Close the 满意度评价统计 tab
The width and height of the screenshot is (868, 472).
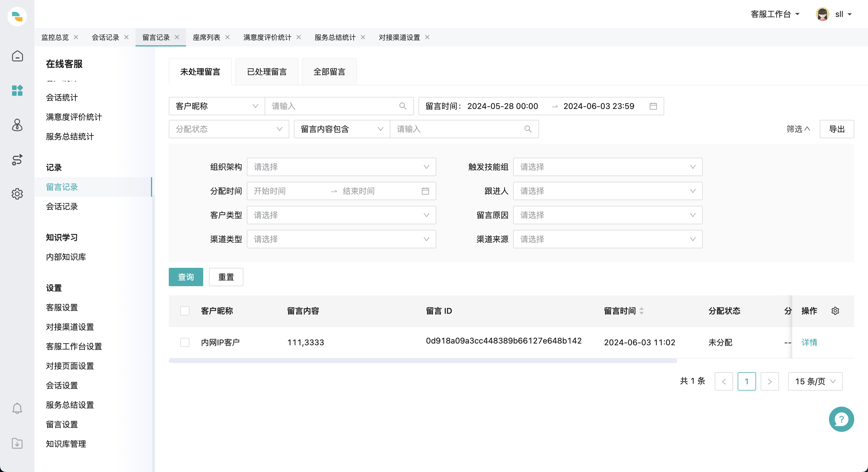[x=299, y=37]
